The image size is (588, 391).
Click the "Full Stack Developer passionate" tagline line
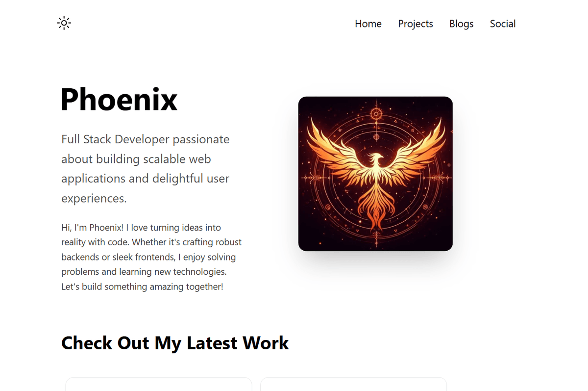(146, 139)
